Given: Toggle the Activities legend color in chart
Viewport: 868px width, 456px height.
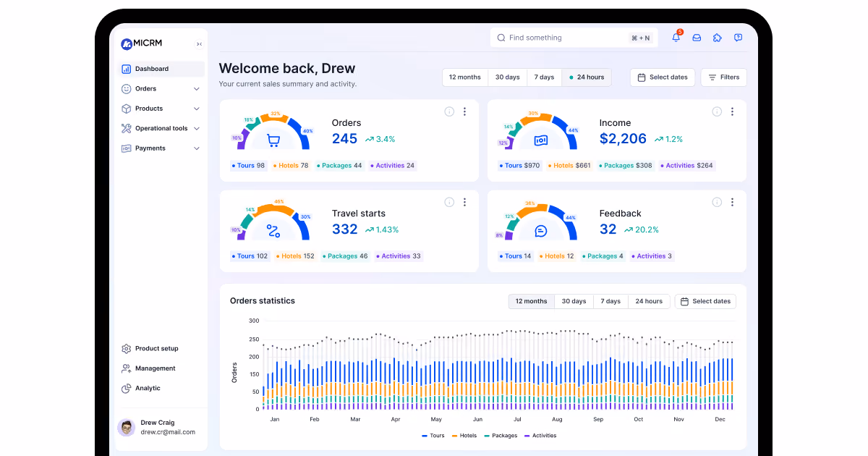Looking at the screenshot, I should click(x=526, y=436).
